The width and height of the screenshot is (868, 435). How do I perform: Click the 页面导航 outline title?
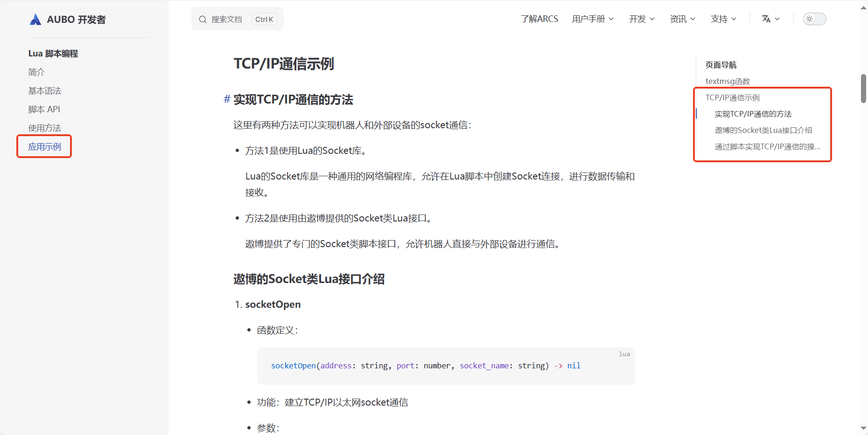click(x=721, y=65)
